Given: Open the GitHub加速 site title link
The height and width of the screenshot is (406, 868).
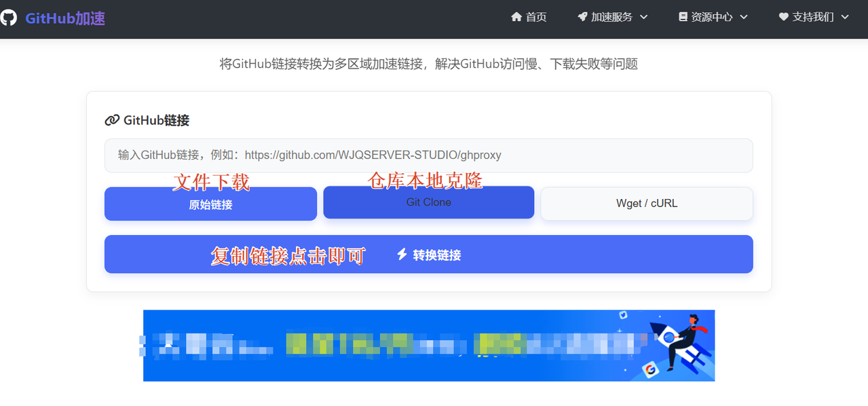Looking at the screenshot, I should [65, 18].
